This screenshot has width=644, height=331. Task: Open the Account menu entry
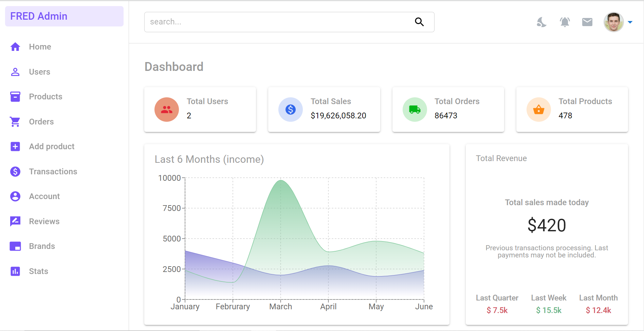44,196
